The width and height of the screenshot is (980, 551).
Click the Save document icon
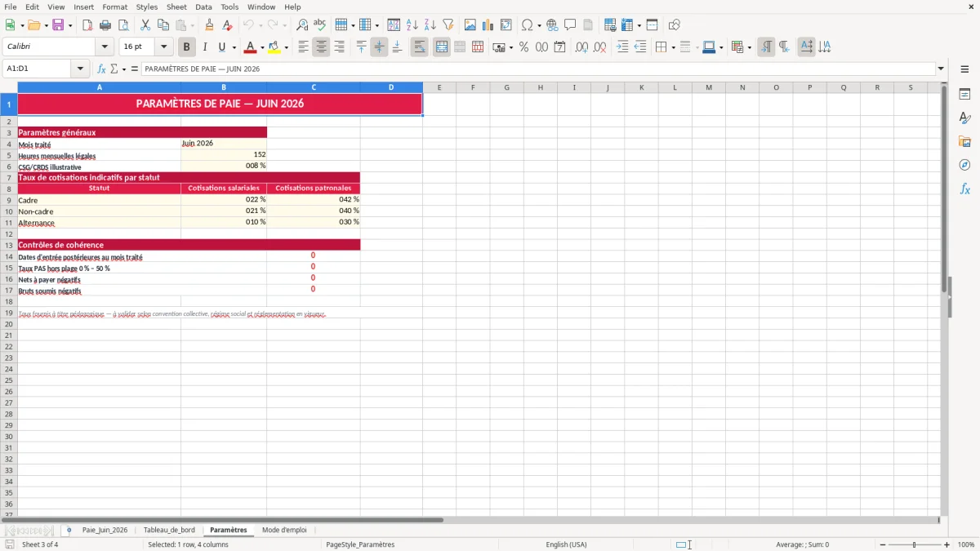(58, 25)
